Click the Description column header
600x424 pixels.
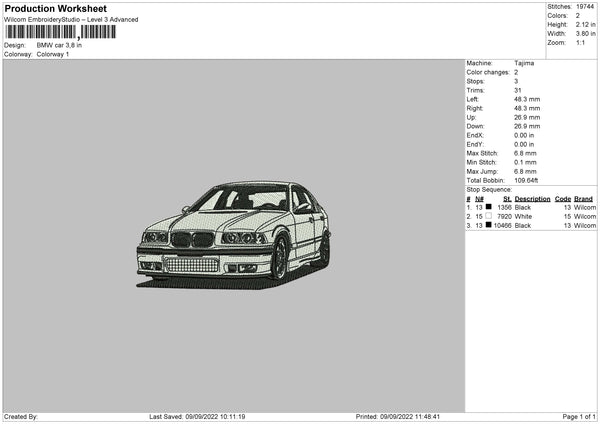532,198
